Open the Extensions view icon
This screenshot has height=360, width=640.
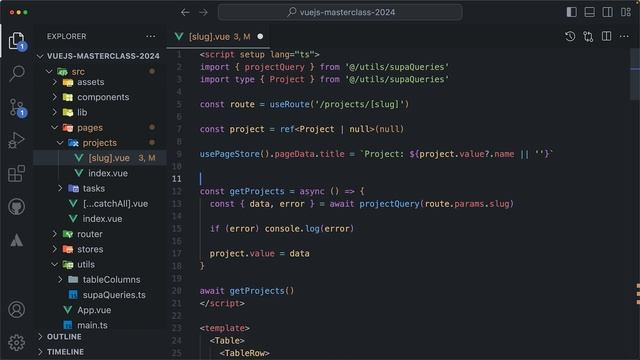click(x=16, y=174)
